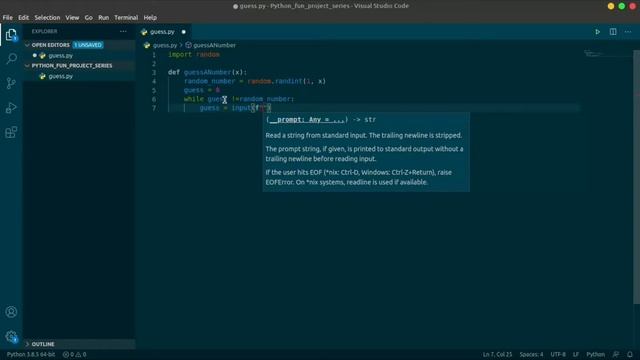The height and width of the screenshot is (360, 640).
Task: Open the Search view in activity bar
Action: 11,59
